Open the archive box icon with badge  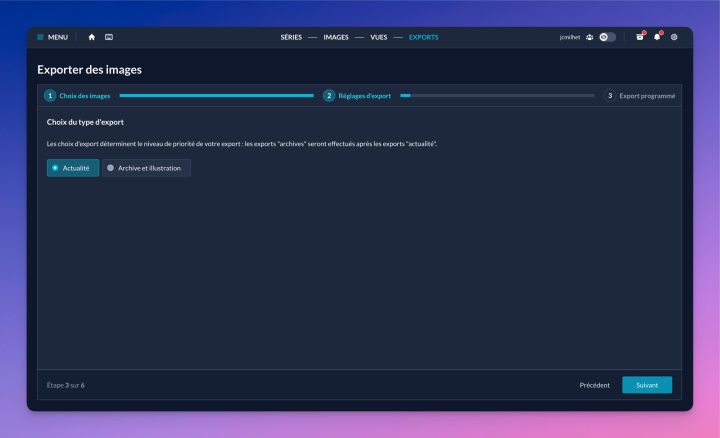[x=640, y=37]
